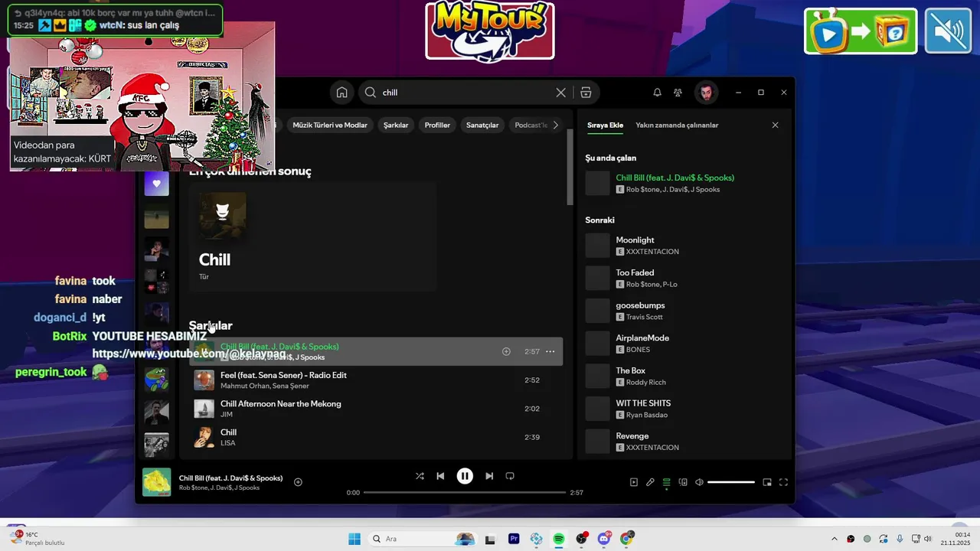Viewport: 980px width, 551px height.
Task: Open the Browse icon next to search
Action: point(586,93)
